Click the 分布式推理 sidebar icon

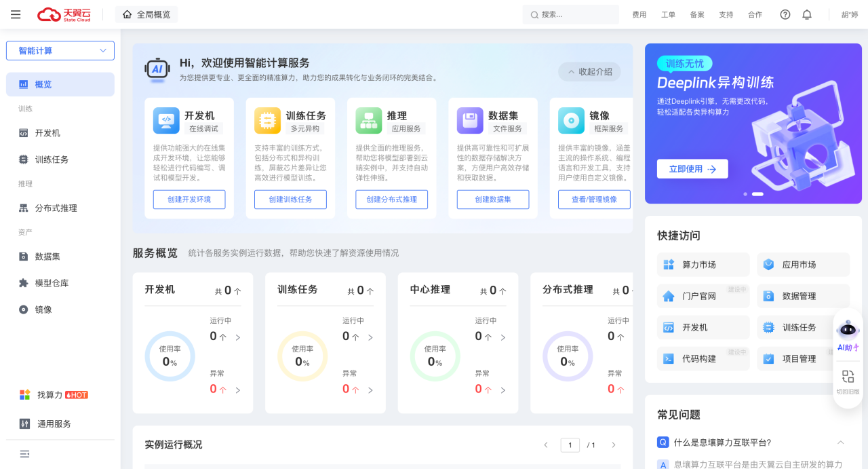24,208
